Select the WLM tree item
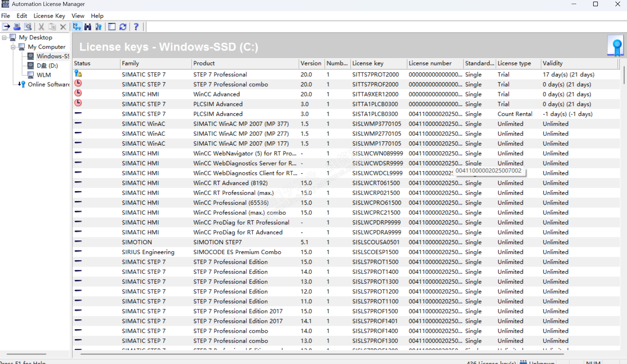The image size is (627, 364). coord(44,75)
